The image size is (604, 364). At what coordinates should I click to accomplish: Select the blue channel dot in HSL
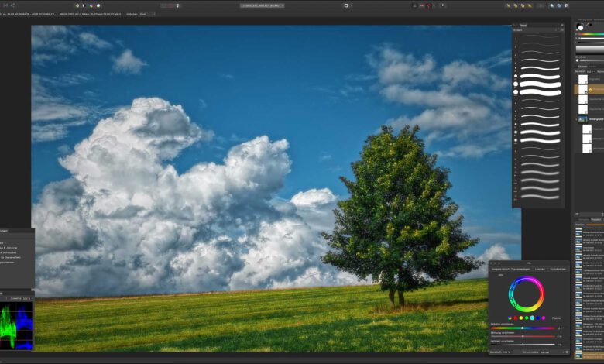[537, 318]
